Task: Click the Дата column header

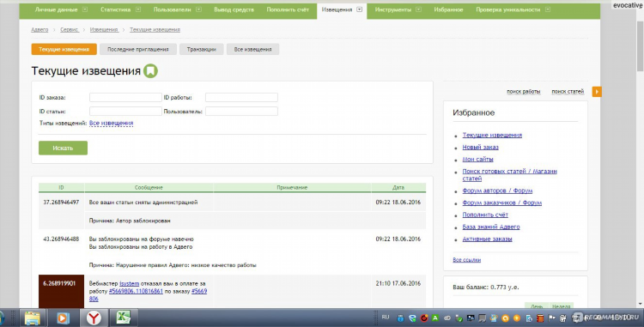Action: (x=398, y=187)
